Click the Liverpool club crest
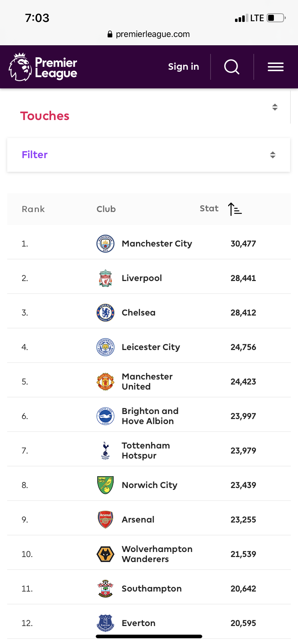298x644 pixels. click(x=105, y=278)
